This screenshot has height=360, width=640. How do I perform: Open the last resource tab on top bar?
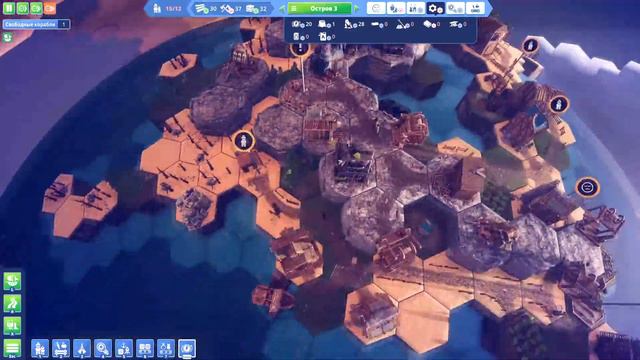[x=475, y=8]
